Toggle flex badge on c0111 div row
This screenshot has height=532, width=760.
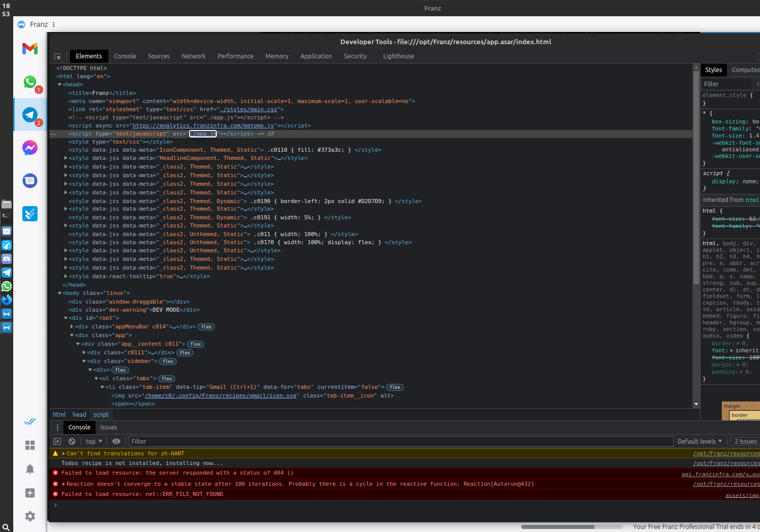coord(185,353)
